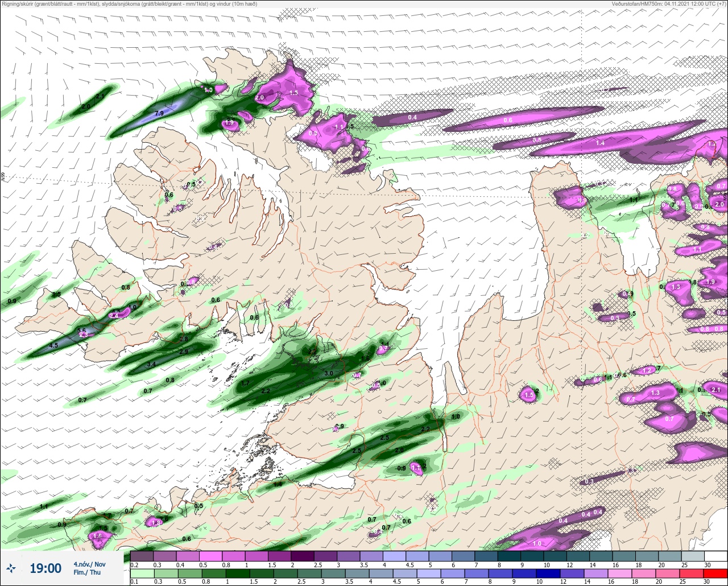
Task: Click the 19:00 forecast time display
Action: (x=45, y=568)
